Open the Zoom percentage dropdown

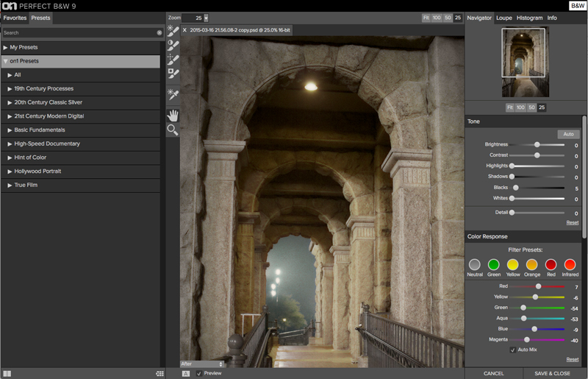[206, 18]
